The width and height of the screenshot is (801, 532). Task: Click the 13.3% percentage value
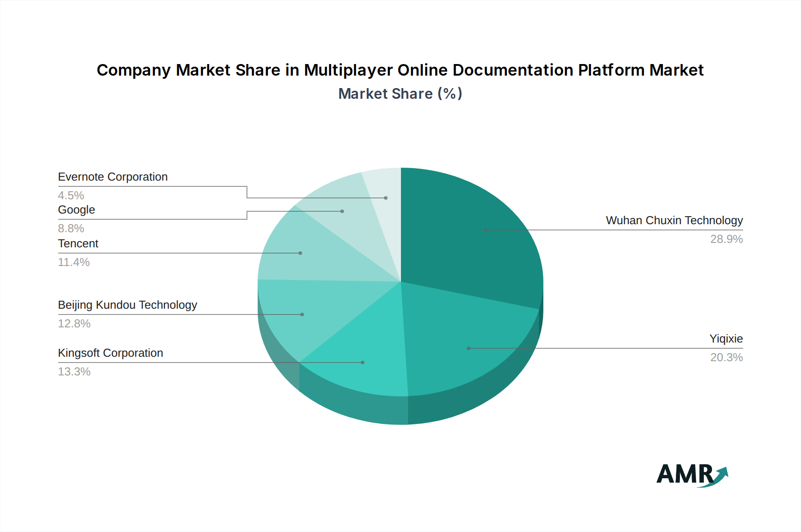point(74,372)
